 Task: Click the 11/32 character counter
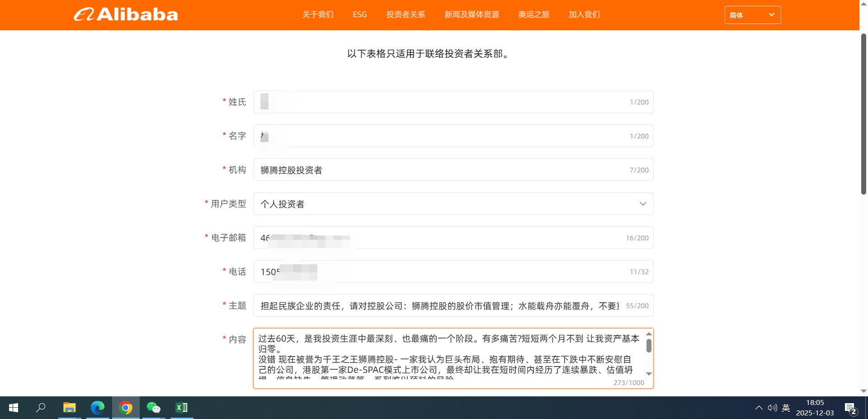tap(639, 272)
